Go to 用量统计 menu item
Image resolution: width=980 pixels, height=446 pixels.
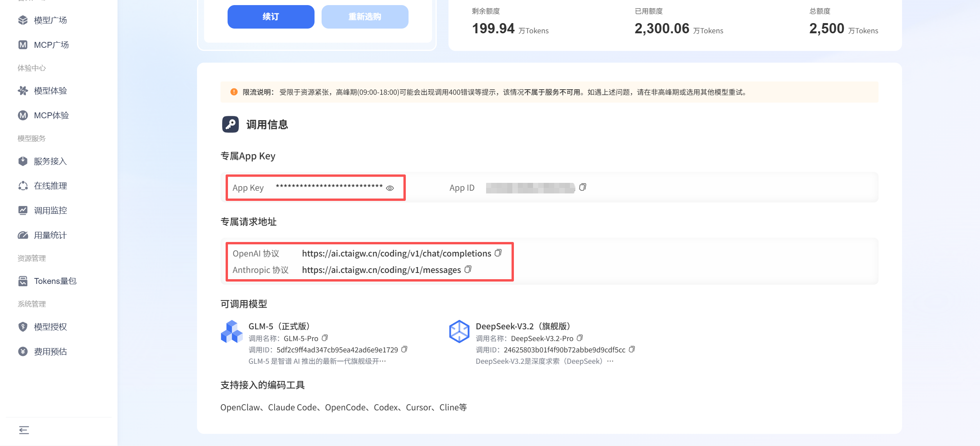(51, 235)
